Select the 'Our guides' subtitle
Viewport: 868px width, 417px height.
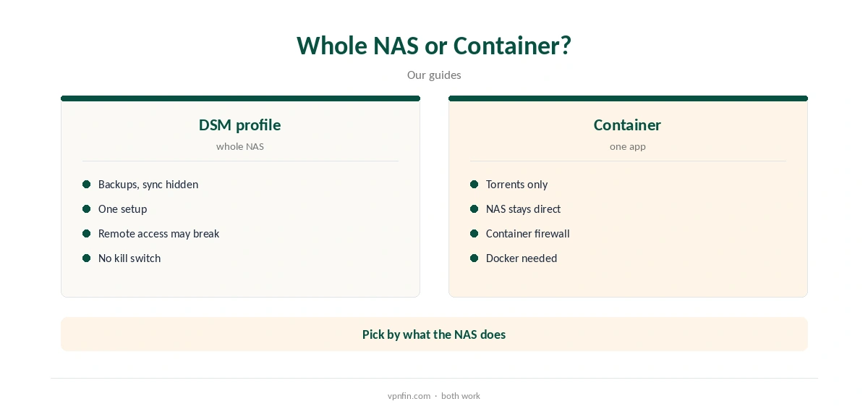pyautogui.click(x=434, y=75)
